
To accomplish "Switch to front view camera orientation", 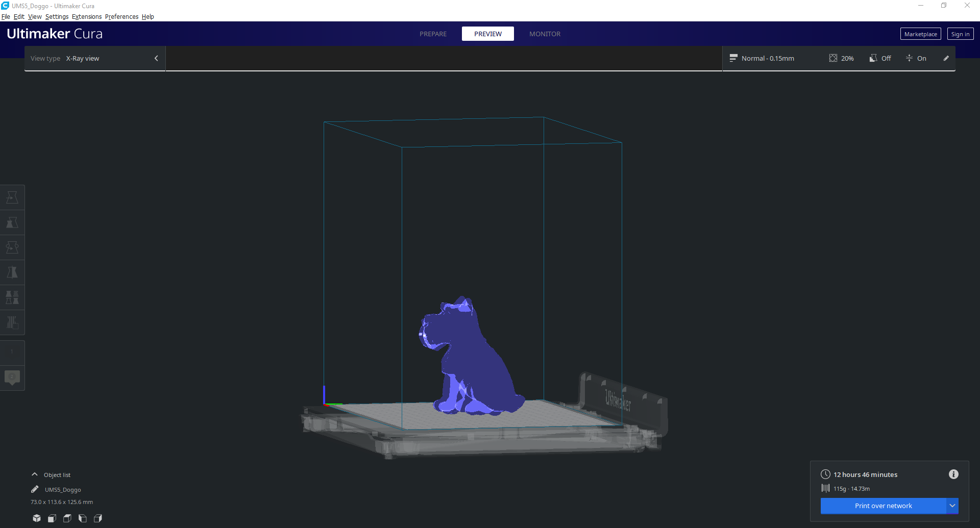I will click(52, 518).
